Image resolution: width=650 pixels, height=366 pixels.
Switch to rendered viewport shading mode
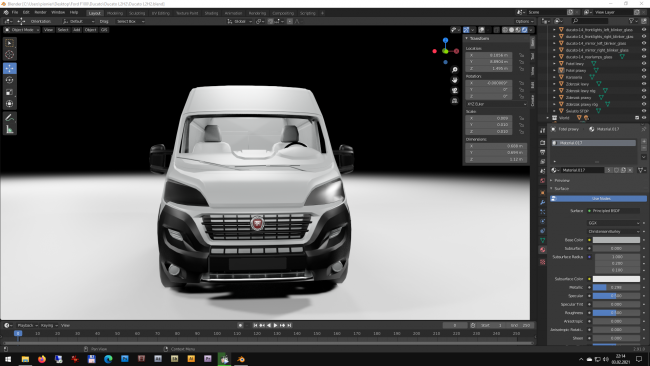pos(524,30)
